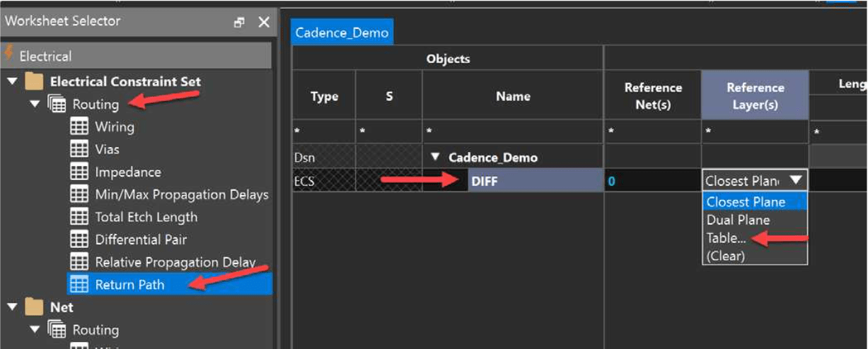The image size is (868, 349).
Task: Click the Reference Layer(s) column header
Action: [x=755, y=96]
